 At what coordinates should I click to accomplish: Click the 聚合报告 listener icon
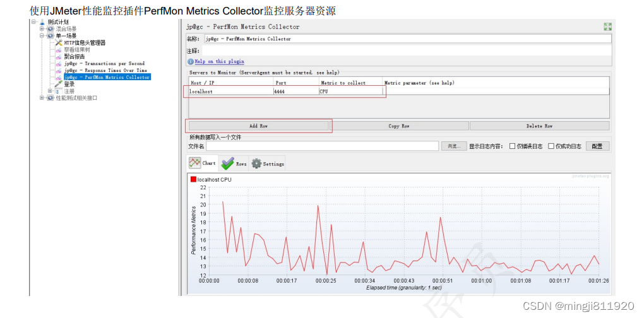coord(59,57)
